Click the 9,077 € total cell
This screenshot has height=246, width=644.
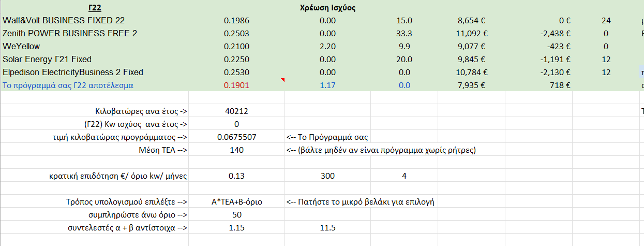tap(472, 47)
